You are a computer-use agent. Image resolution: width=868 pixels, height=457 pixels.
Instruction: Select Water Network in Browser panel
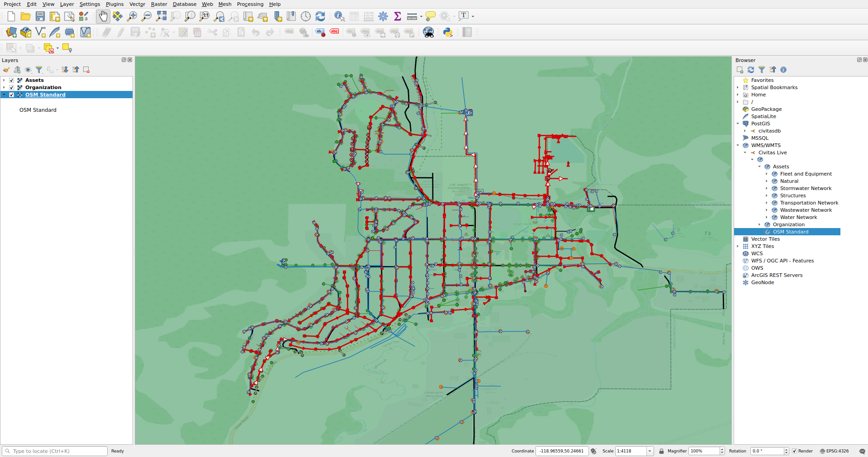(x=798, y=217)
